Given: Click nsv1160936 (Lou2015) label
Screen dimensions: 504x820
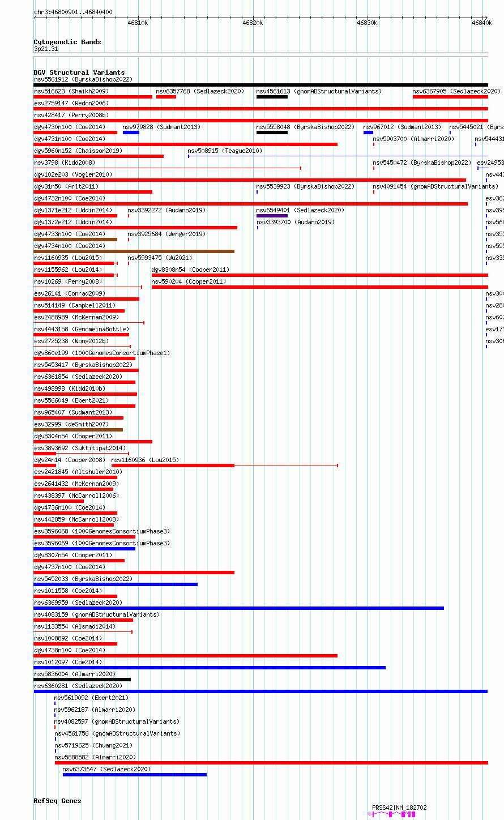Looking at the screenshot, I should [x=145, y=460].
